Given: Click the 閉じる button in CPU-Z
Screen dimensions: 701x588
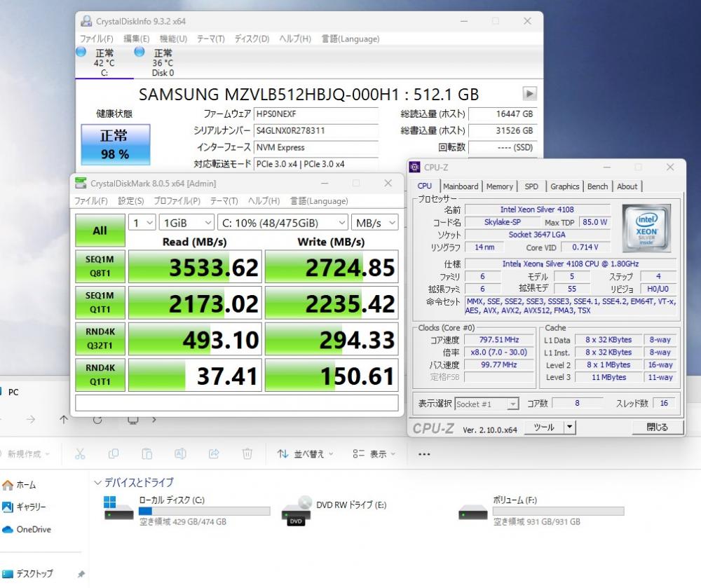Looking at the screenshot, I should click(658, 427).
